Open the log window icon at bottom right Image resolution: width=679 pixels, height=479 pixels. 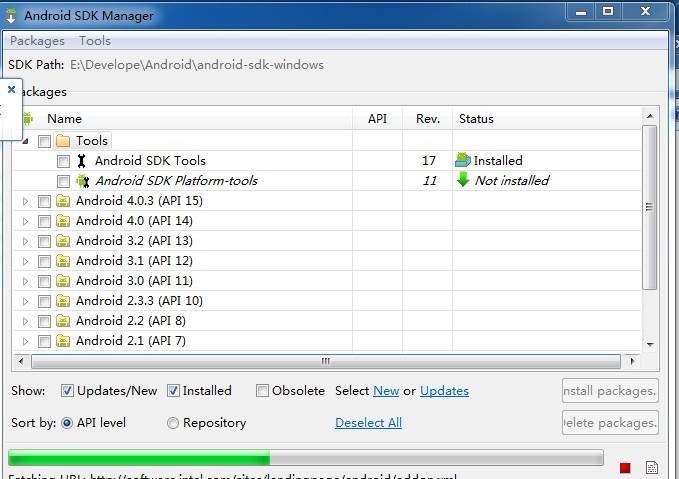pos(651,467)
